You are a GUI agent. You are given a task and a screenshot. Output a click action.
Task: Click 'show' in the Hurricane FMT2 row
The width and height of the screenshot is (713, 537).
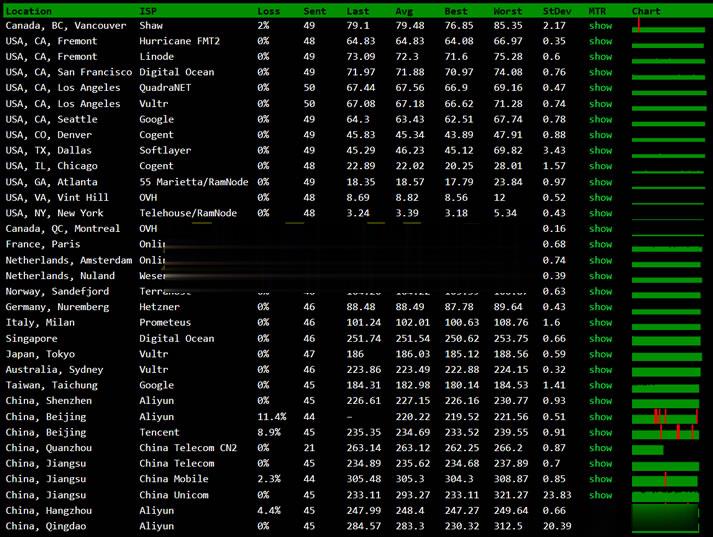(600, 41)
